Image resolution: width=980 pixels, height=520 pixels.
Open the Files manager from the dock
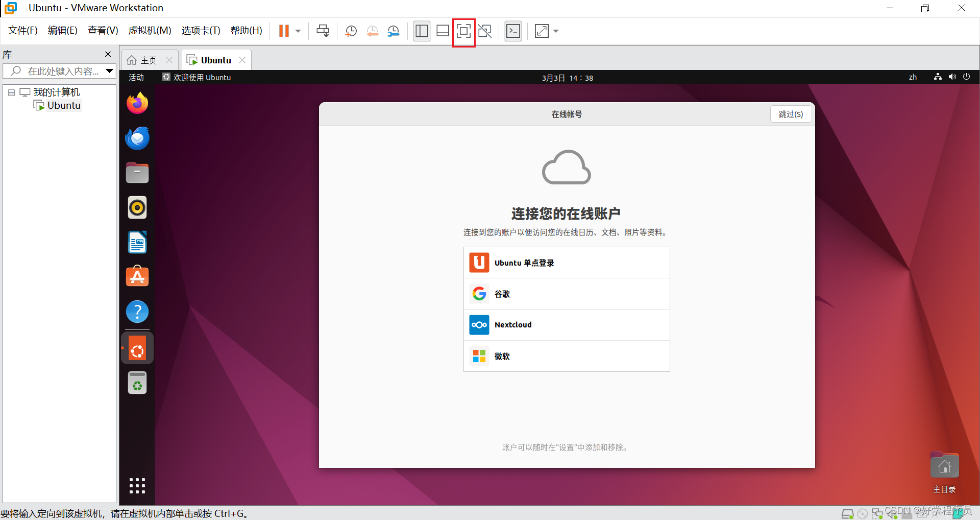137,173
